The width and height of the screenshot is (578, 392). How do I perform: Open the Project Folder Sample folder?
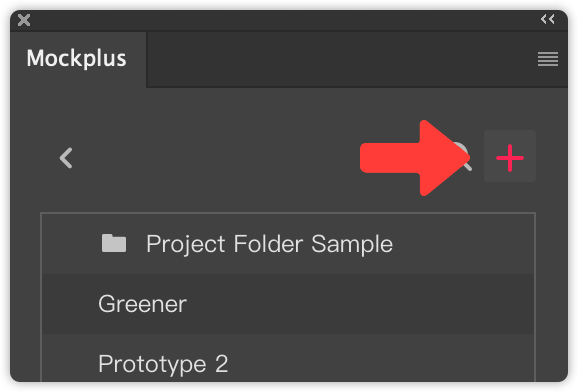pyautogui.click(x=288, y=244)
